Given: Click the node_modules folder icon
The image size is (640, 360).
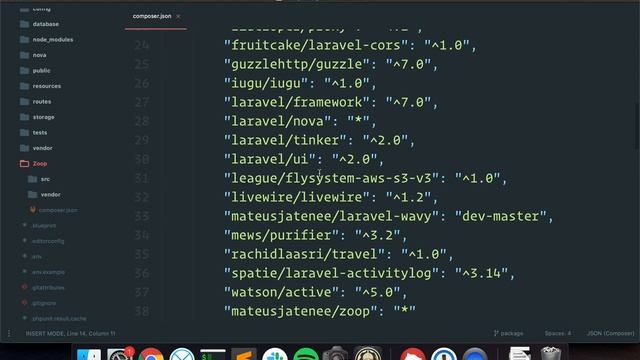Looking at the screenshot, I should [24, 40].
